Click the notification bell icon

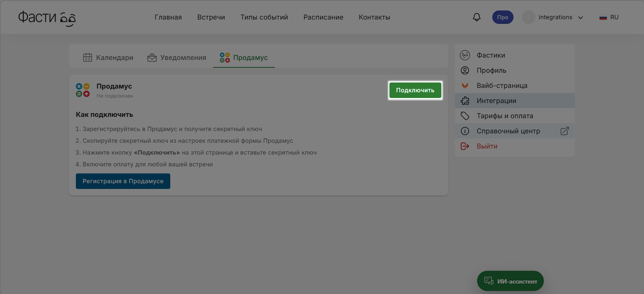tap(476, 17)
